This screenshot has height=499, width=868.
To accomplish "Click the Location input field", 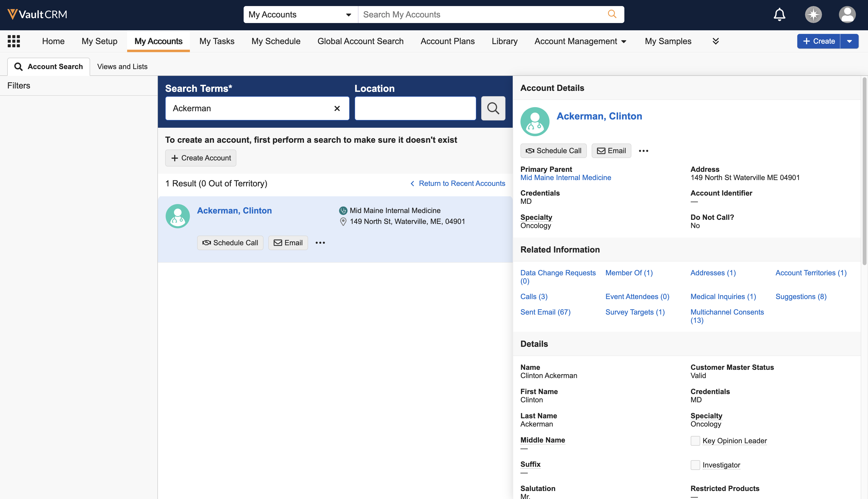I will pyautogui.click(x=415, y=108).
